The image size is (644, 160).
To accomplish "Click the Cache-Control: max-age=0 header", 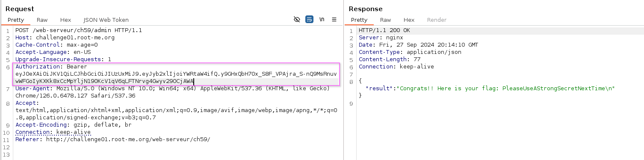I will (56, 45).
